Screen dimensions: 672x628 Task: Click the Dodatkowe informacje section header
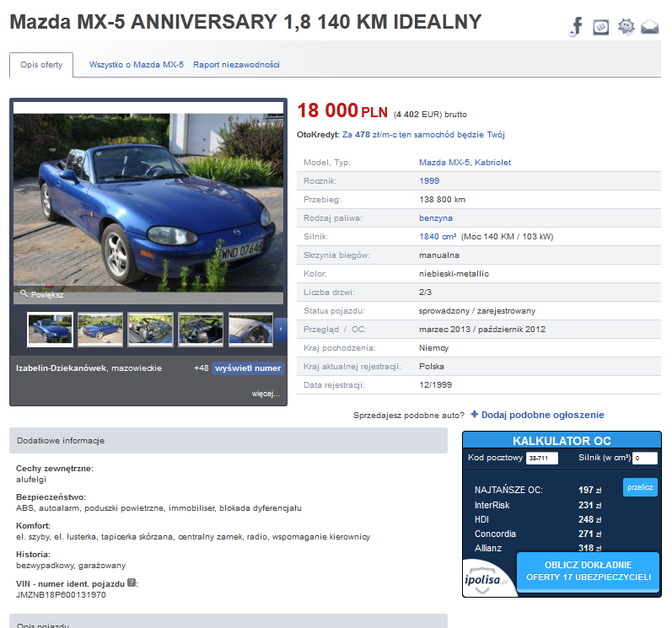228,440
